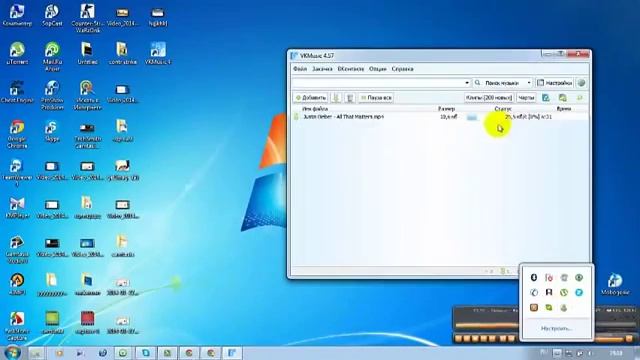Click the download progress bar of the mp3
640x360 pixels.
click(x=472, y=117)
